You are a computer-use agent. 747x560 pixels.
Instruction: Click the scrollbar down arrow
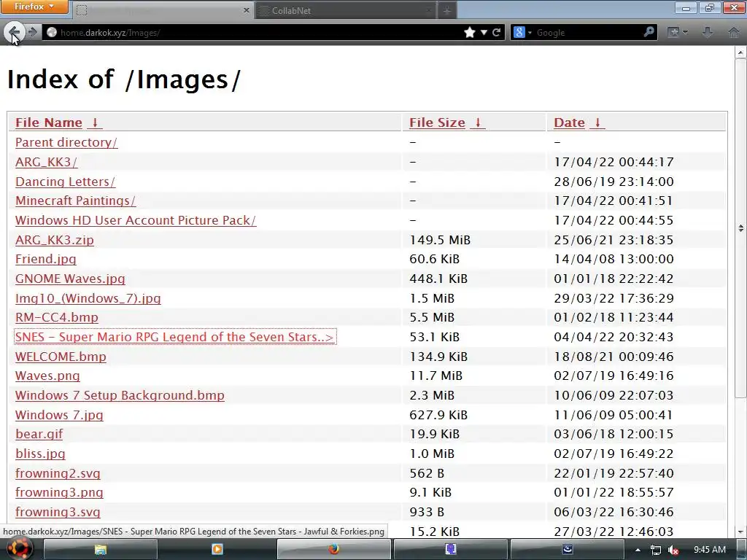click(x=741, y=532)
